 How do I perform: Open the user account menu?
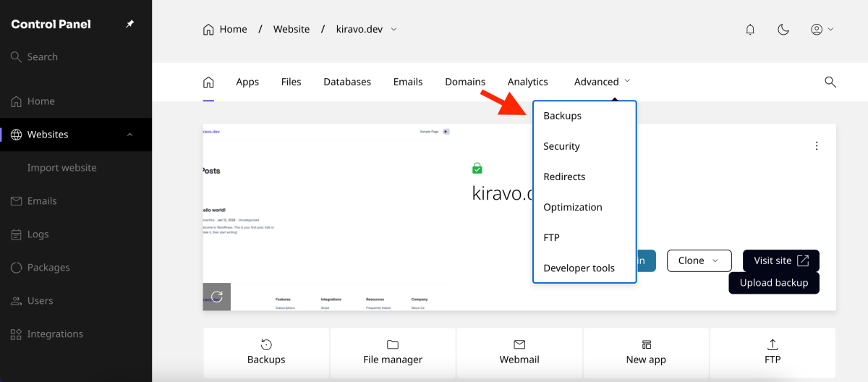pos(822,30)
